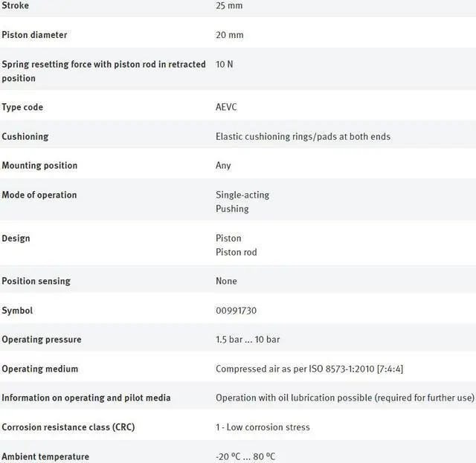The width and height of the screenshot is (476, 463).
Task: Select the Compressed air ISO 8573-1:2010 text
Action: coord(309,369)
